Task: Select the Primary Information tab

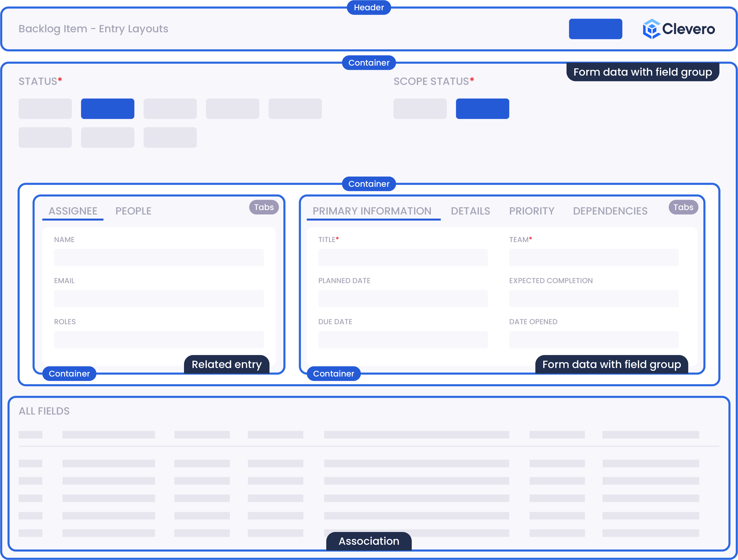Action: coord(372,211)
